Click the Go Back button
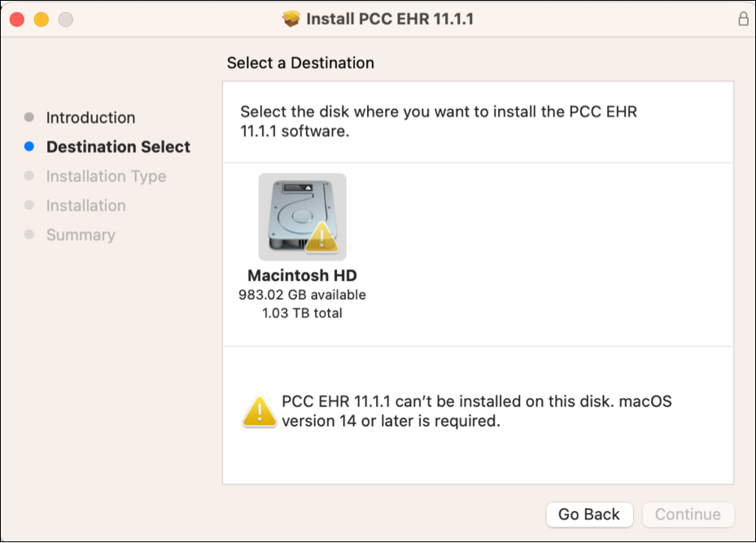Image resolution: width=756 pixels, height=543 pixels. click(x=589, y=515)
